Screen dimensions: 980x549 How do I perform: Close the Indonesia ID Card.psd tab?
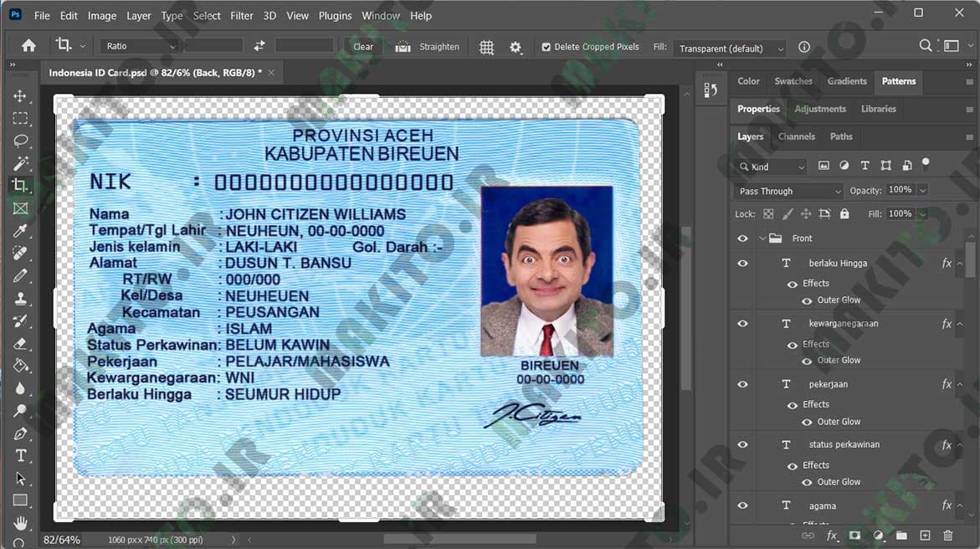coord(271,73)
